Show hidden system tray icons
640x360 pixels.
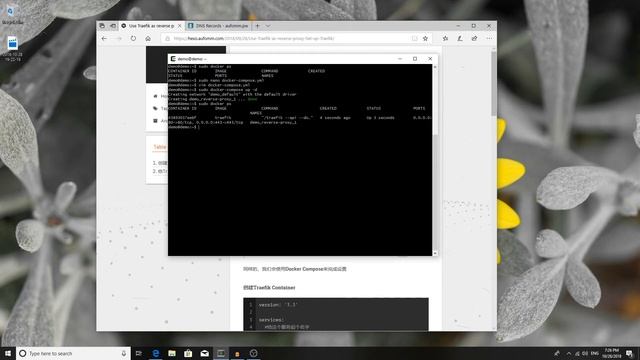tap(569, 353)
